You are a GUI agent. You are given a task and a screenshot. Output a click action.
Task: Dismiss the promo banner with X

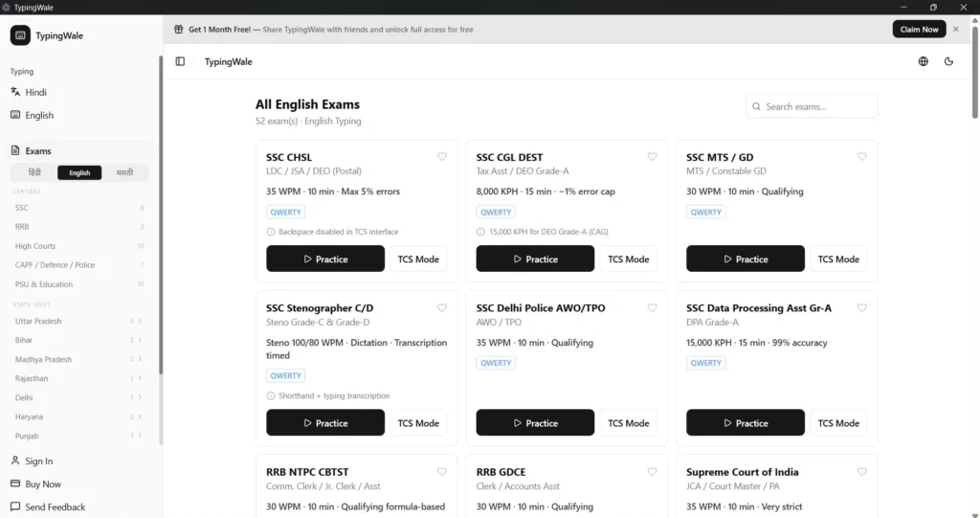956,30
